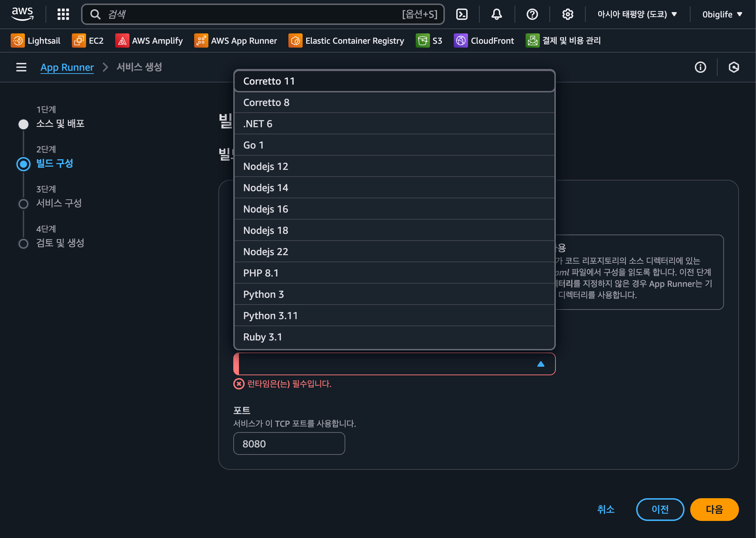Open notifications bell
Screen dimensions: 756x538
coord(497,14)
